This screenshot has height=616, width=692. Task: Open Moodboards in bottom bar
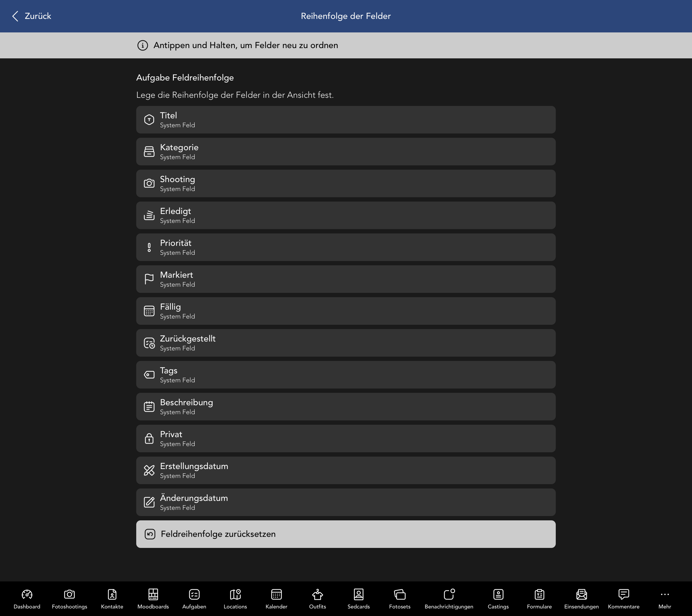[x=153, y=594]
